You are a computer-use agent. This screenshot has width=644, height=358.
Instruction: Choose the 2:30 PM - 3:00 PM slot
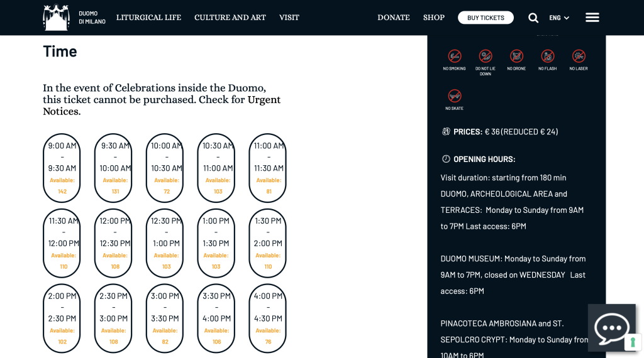pos(113,318)
